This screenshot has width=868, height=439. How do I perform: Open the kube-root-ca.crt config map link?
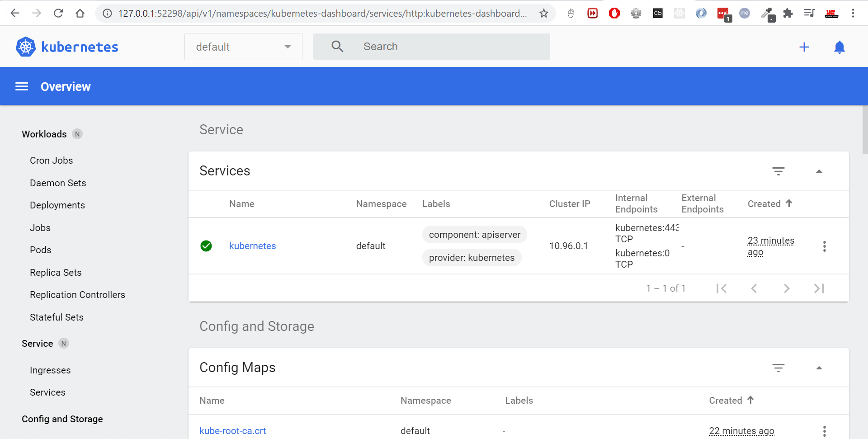pos(233,431)
